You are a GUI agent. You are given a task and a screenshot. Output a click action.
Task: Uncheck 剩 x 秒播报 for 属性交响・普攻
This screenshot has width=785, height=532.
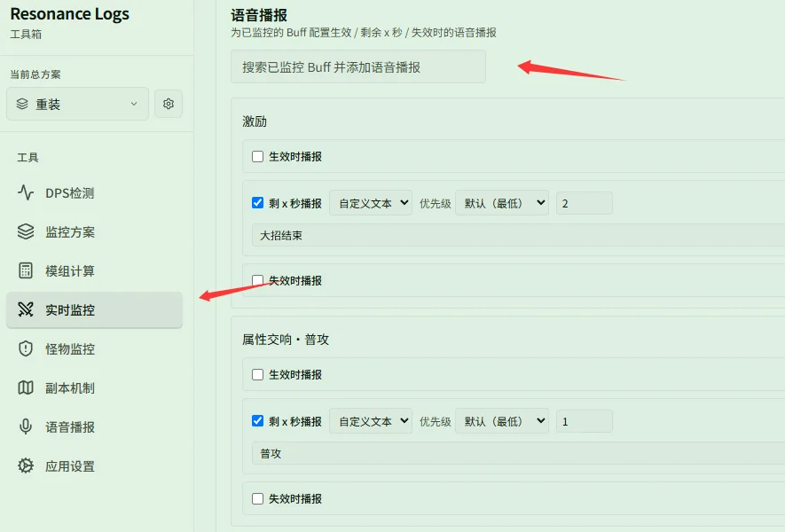(257, 421)
